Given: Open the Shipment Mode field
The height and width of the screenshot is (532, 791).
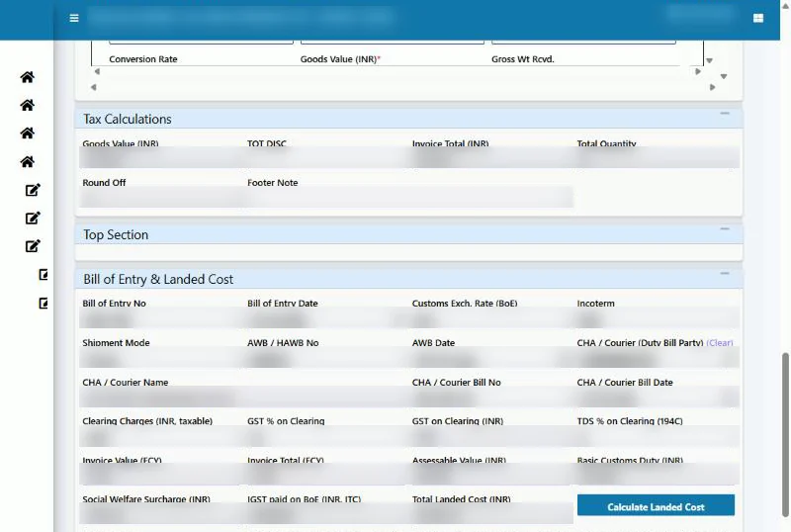Looking at the screenshot, I should pyautogui.click(x=161, y=357).
